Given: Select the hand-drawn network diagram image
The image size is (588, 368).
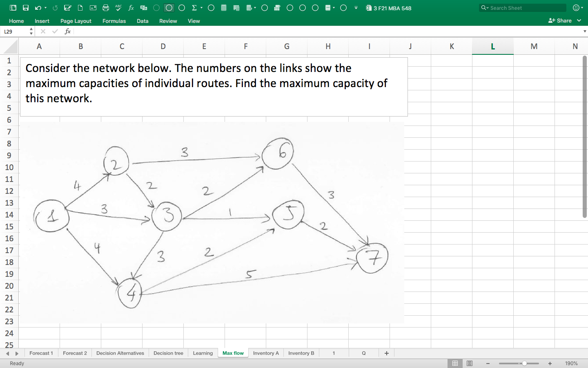Looking at the screenshot, I should pyautogui.click(x=212, y=222).
